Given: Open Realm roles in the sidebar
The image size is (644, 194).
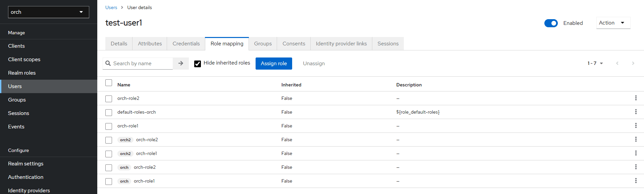Looking at the screenshot, I should coord(22,73).
